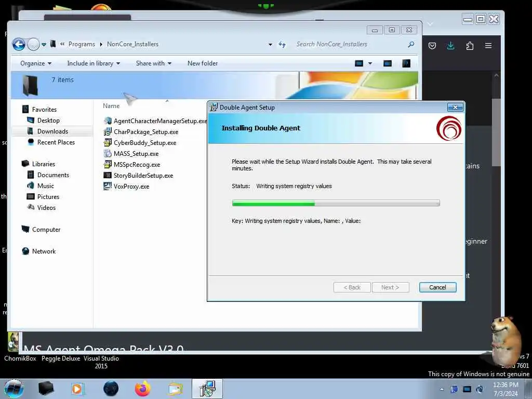Screen dimensions: 532x399
Task: Click the Change your view icon
Action: (359, 63)
